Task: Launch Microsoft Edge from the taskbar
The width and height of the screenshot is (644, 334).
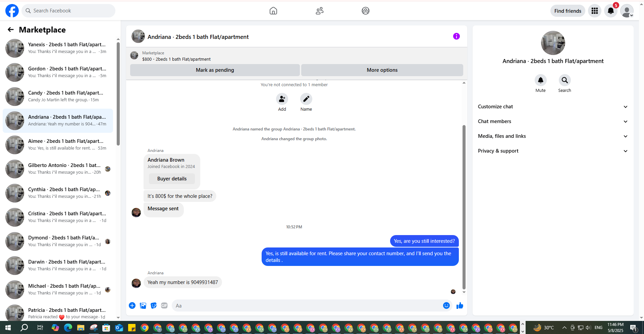Action: (x=68, y=328)
